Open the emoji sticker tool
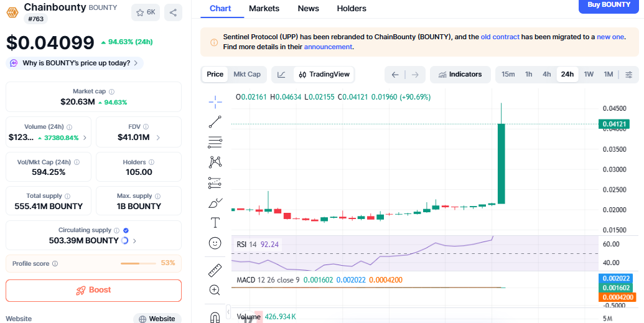The width and height of the screenshot is (644, 323). [215, 243]
